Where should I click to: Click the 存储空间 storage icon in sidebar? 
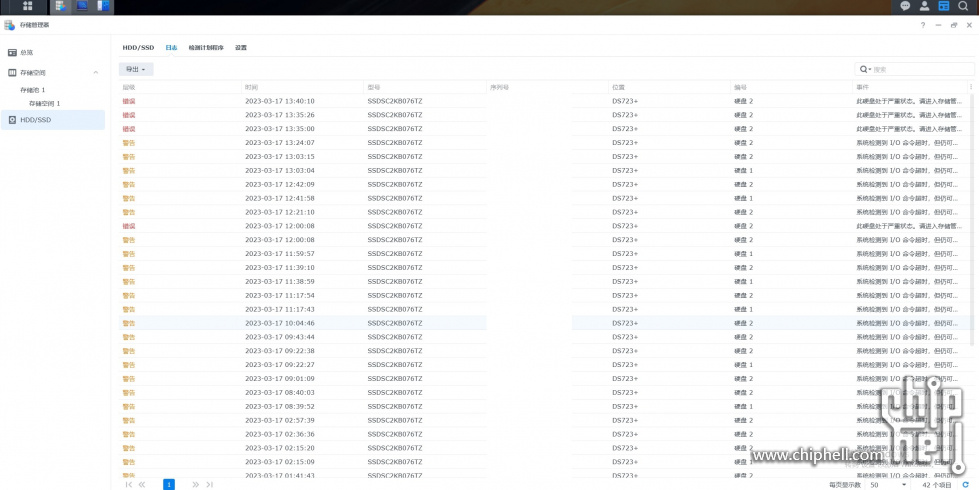point(12,72)
